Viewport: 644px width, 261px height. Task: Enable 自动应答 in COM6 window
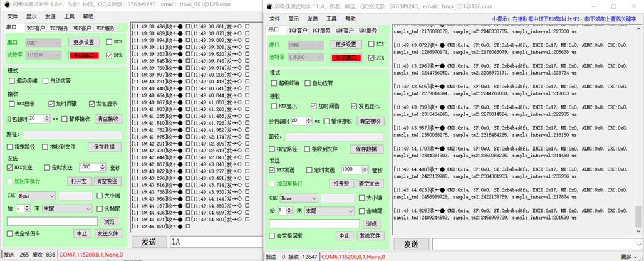click(308, 83)
